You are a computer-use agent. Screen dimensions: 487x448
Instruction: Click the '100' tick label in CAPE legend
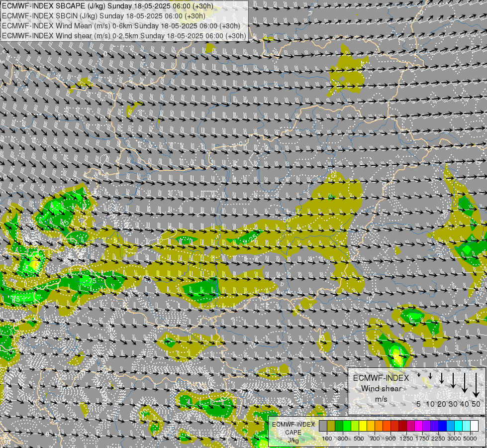click(327, 439)
